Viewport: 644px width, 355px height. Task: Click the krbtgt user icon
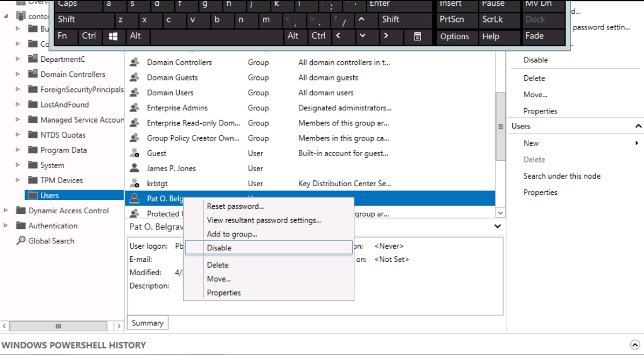pos(134,184)
